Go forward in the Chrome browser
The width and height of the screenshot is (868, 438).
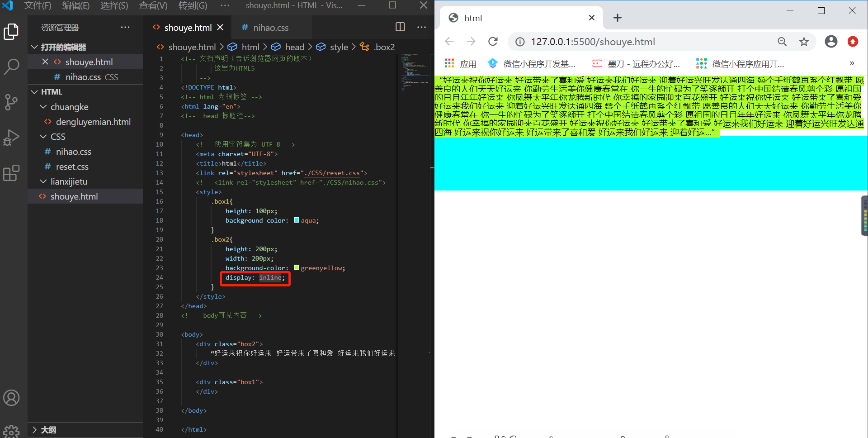point(471,42)
